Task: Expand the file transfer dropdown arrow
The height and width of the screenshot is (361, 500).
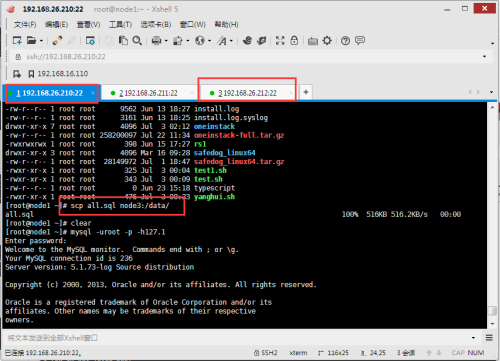Action: (188, 41)
